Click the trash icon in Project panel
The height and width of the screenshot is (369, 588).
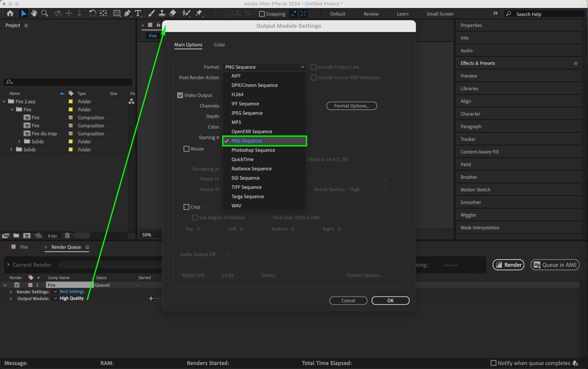coord(67,236)
